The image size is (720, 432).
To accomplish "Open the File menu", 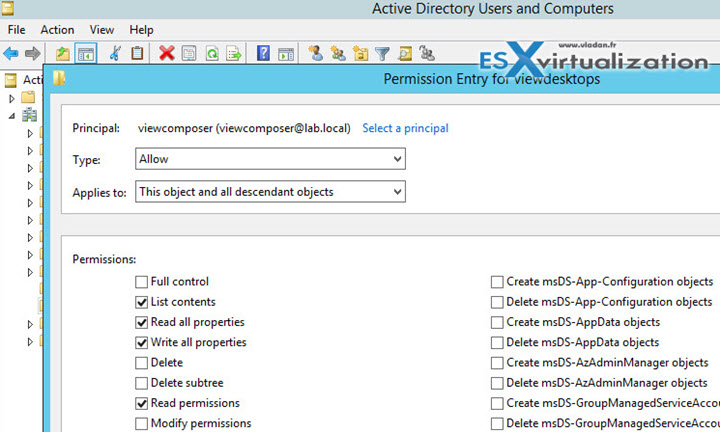I will coord(17,30).
